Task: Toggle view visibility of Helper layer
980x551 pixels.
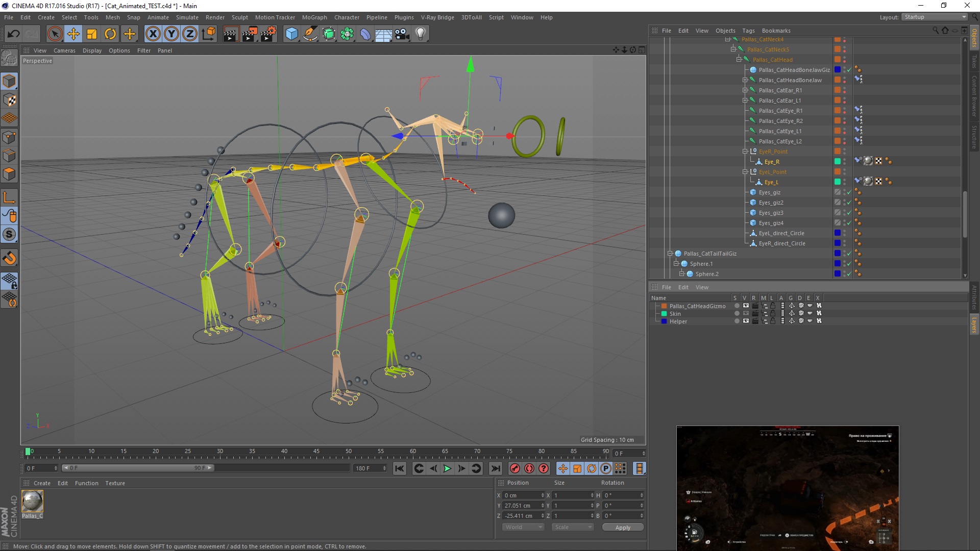Action: [x=746, y=321]
